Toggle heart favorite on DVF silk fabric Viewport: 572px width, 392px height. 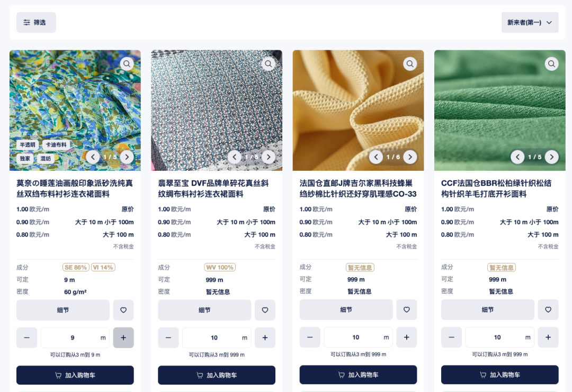pos(265,310)
